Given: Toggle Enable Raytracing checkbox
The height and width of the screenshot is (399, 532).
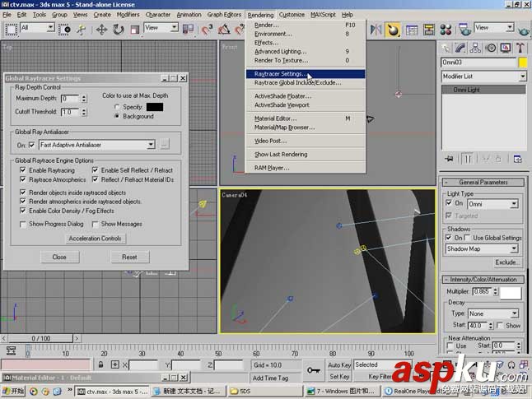Looking at the screenshot, I should click(23, 170).
